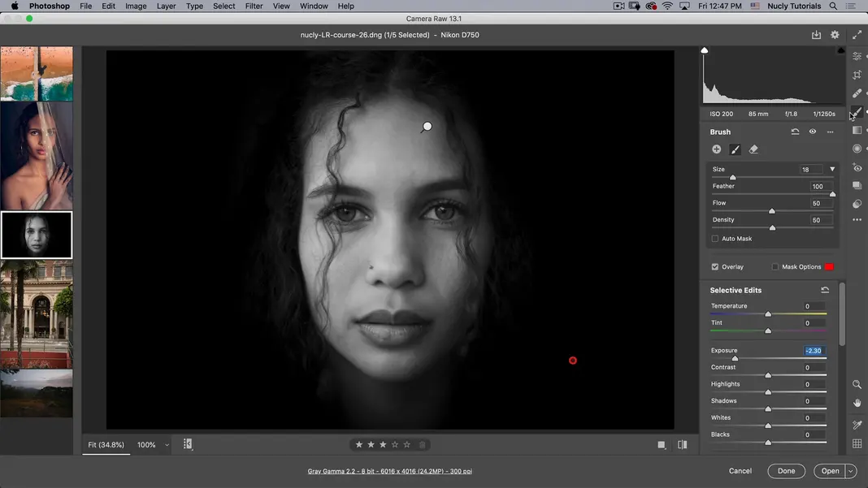Screen dimensions: 868x488
Task: Open the Open button dropdown arrow
Action: 851,471
